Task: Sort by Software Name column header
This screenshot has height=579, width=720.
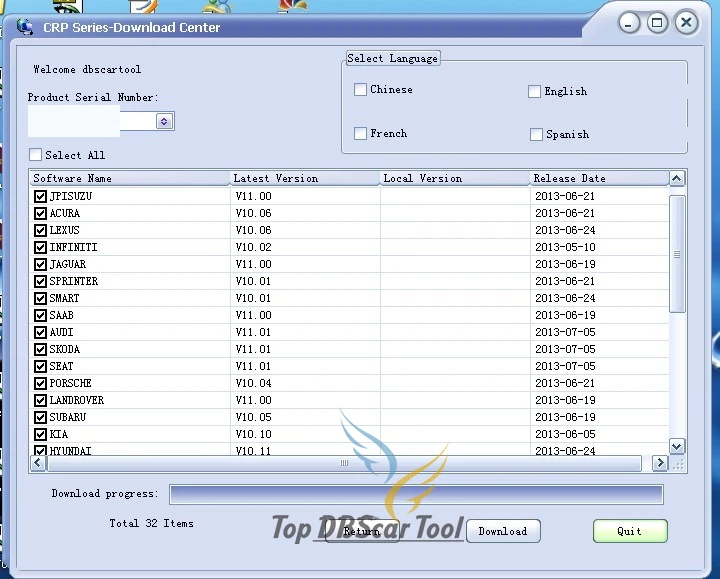Action: (130, 178)
